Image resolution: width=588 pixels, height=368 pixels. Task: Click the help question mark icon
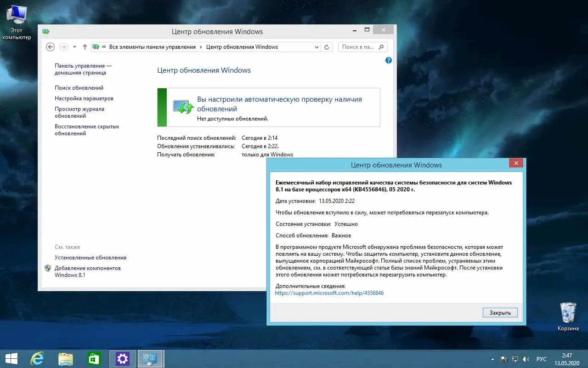point(389,60)
